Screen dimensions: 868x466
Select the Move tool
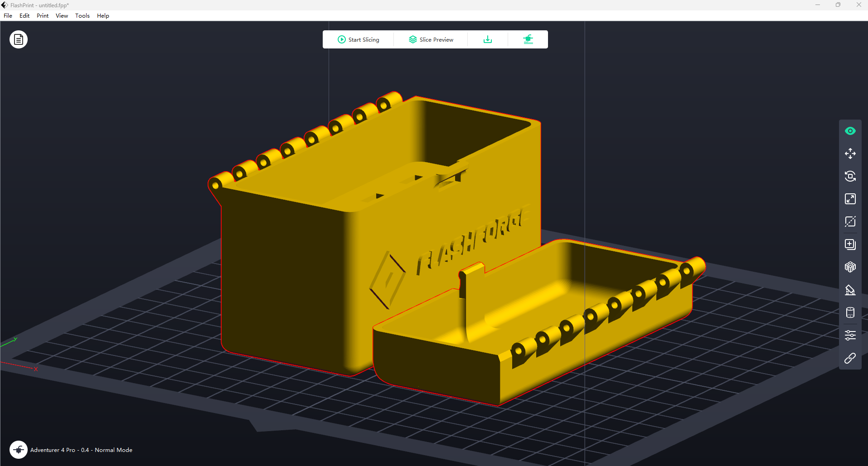(x=850, y=154)
